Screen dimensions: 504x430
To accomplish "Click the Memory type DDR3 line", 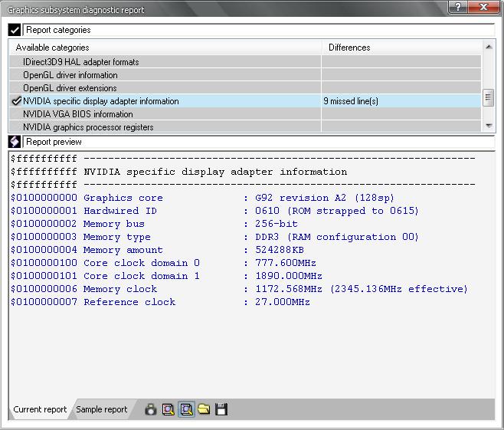I will pos(214,237).
